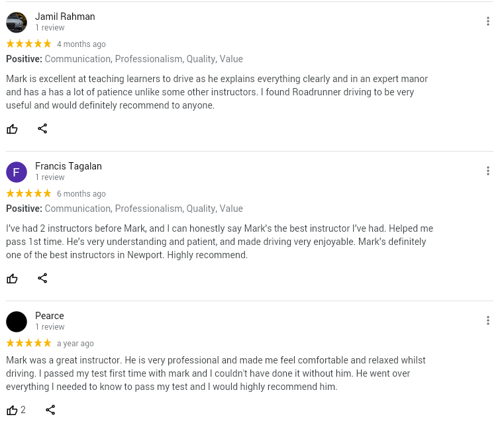Click Pearce's black profile avatar
Viewport: 504px width, 431px height.
[x=17, y=322]
